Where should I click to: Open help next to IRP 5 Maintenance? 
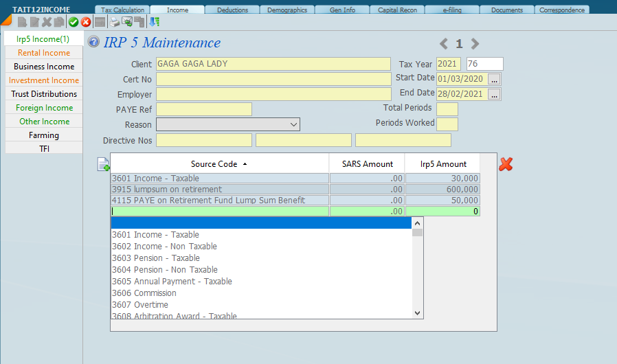coord(94,42)
